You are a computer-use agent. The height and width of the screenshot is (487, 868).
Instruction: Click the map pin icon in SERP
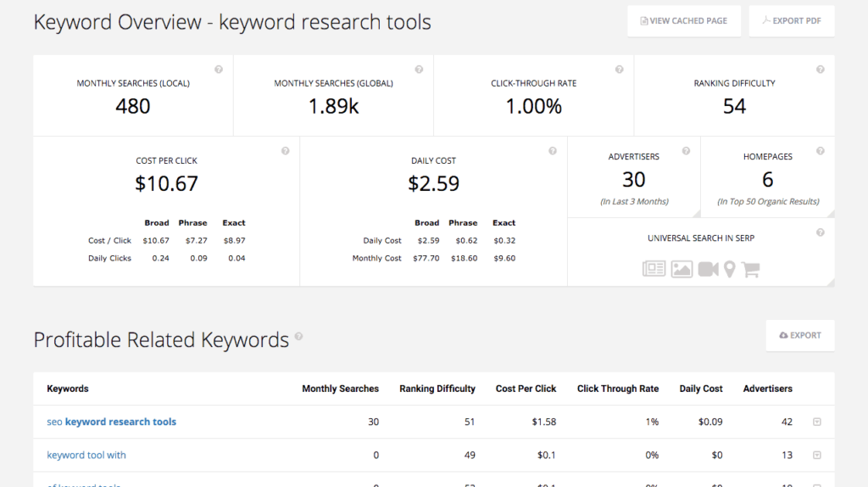click(730, 269)
